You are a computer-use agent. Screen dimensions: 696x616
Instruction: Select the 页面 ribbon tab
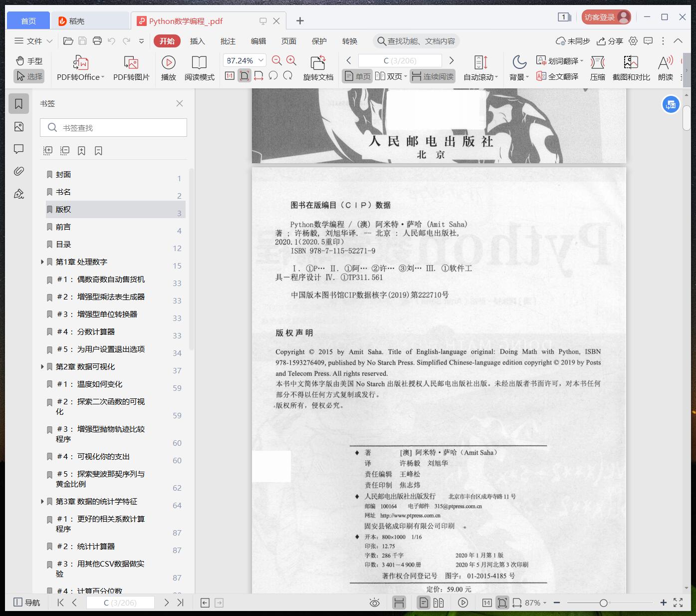(x=289, y=41)
